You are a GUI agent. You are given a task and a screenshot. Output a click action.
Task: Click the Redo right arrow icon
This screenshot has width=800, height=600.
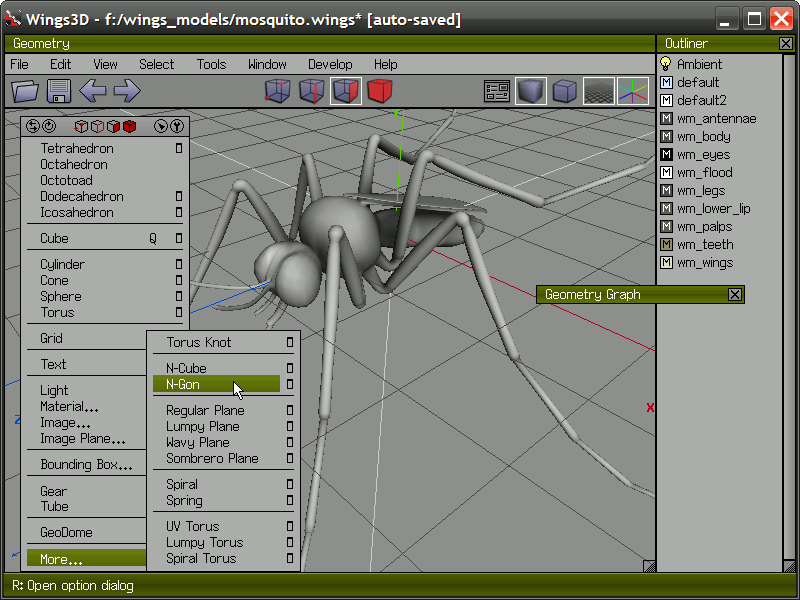[x=127, y=91]
